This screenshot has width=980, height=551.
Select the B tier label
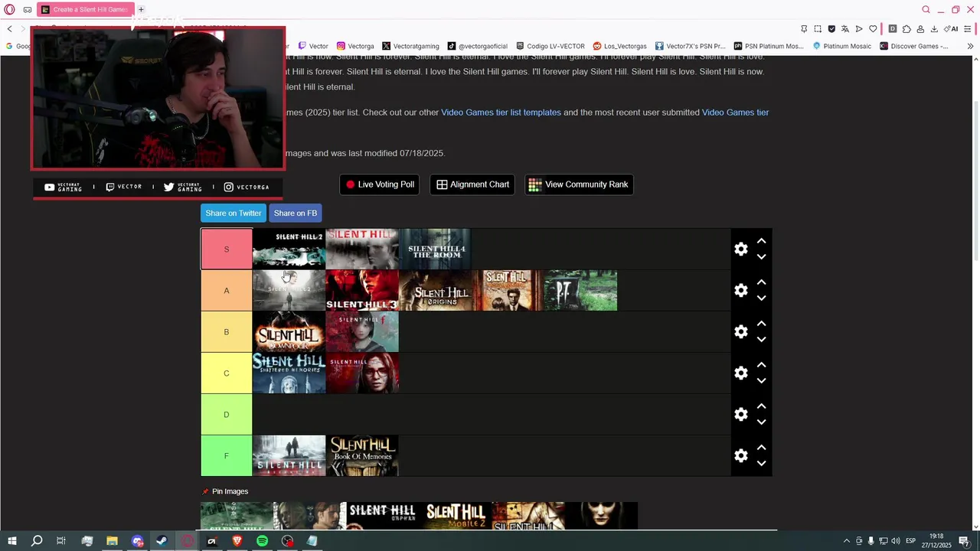click(x=227, y=332)
